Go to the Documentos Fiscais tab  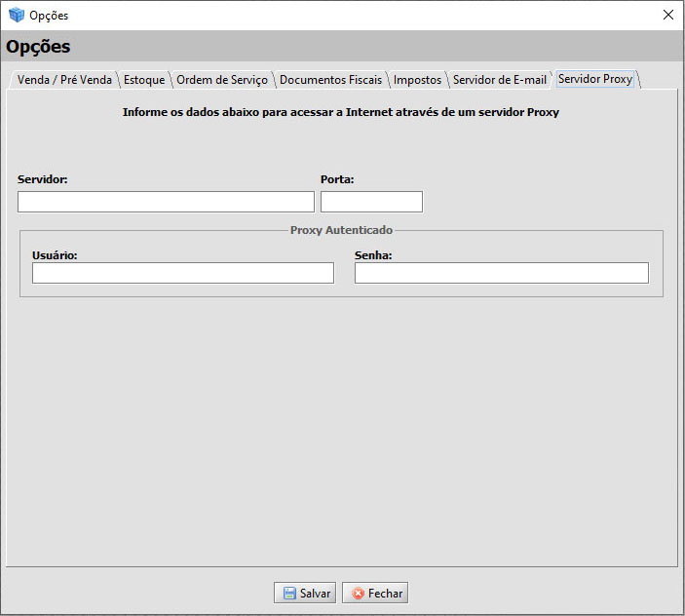click(x=330, y=80)
